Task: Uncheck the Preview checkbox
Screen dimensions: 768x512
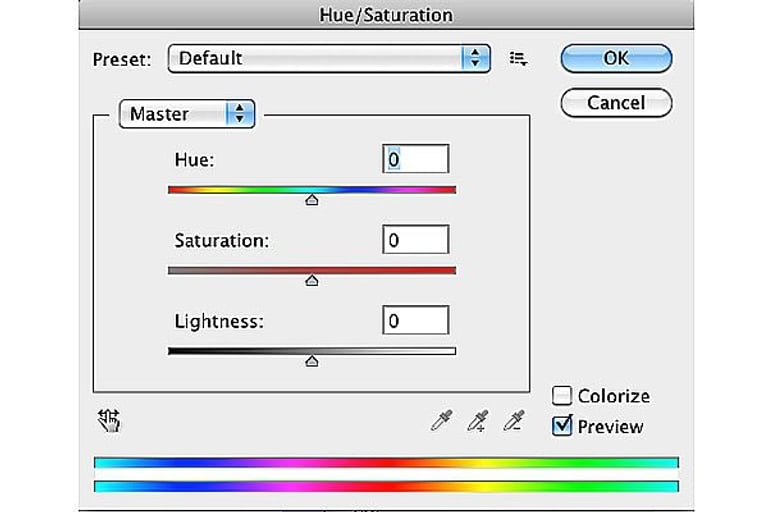Action: click(x=562, y=426)
